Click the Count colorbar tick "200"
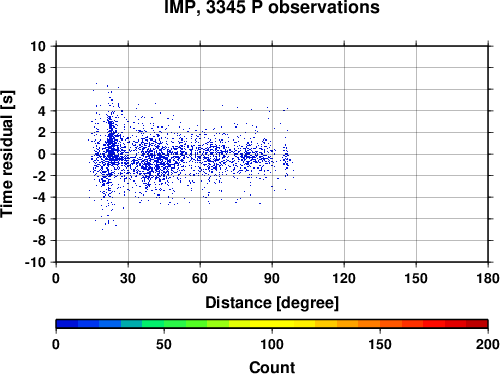The height and width of the screenshot is (374, 500). [488, 344]
